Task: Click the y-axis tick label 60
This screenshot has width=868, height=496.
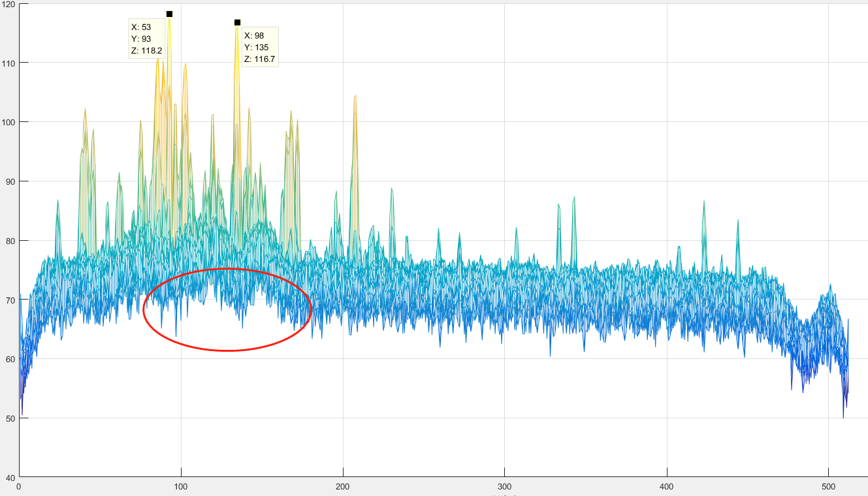Action: pos(10,359)
